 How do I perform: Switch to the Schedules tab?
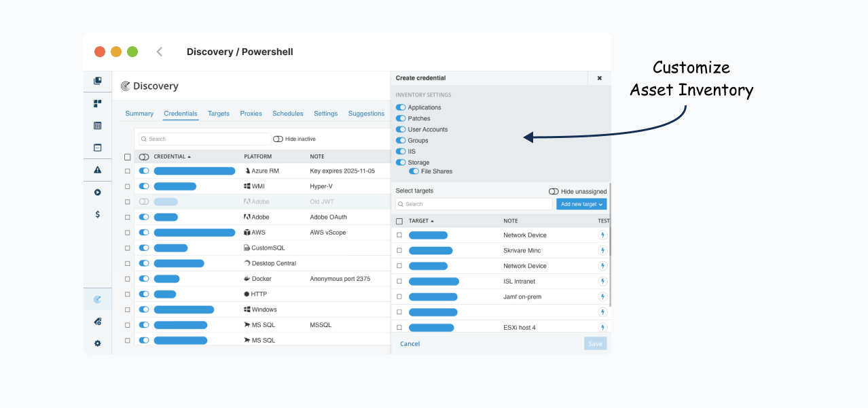288,114
